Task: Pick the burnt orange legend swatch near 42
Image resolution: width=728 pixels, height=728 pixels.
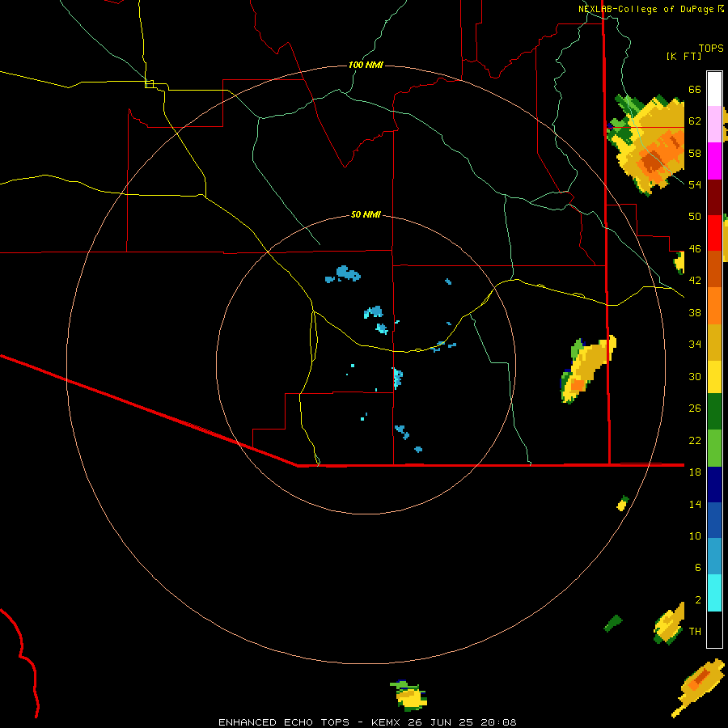Action: click(x=714, y=269)
